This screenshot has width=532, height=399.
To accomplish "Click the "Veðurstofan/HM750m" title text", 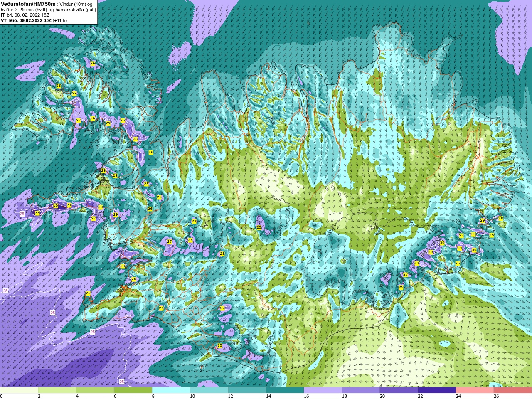I will 28,4.
